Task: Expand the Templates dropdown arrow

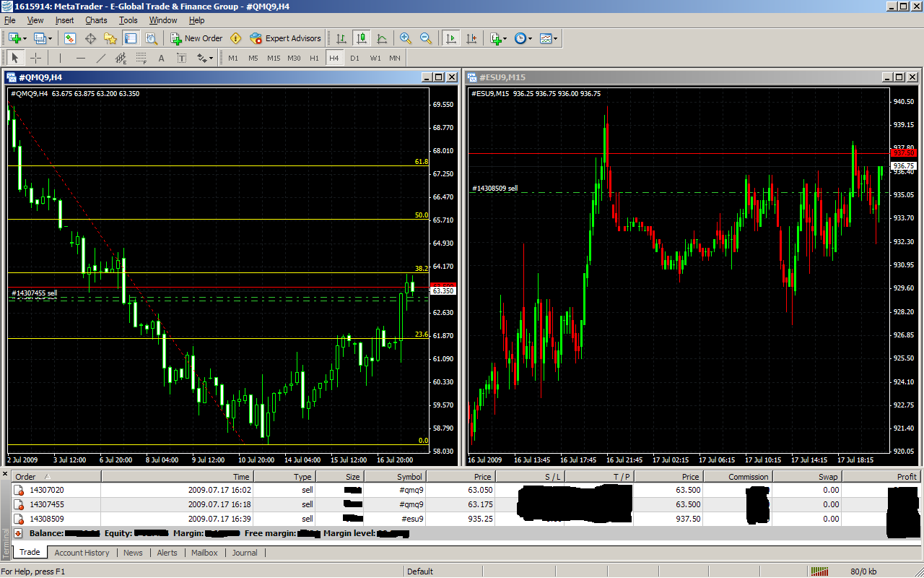Action: pyautogui.click(x=555, y=38)
